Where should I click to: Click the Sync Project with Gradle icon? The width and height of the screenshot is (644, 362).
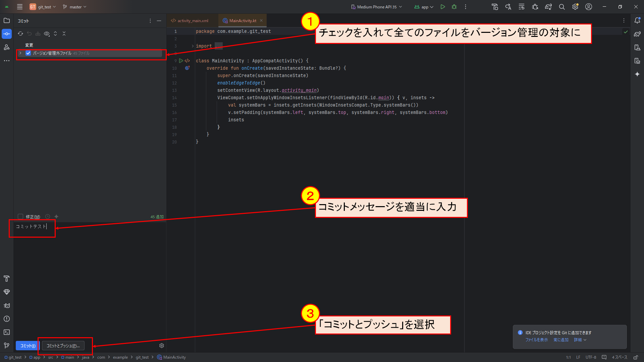pos(548,7)
